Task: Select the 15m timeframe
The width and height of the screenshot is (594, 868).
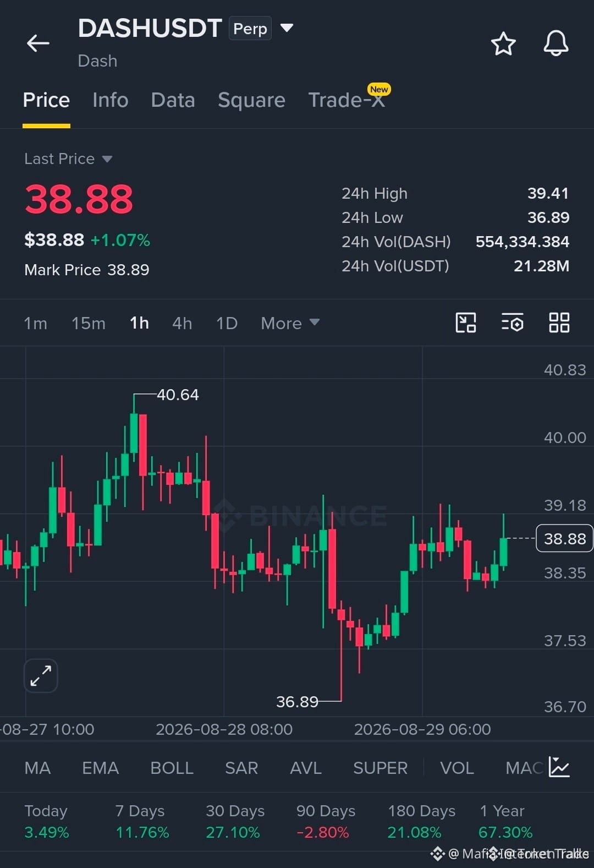Action: pyautogui.click(x=88, y=323)
